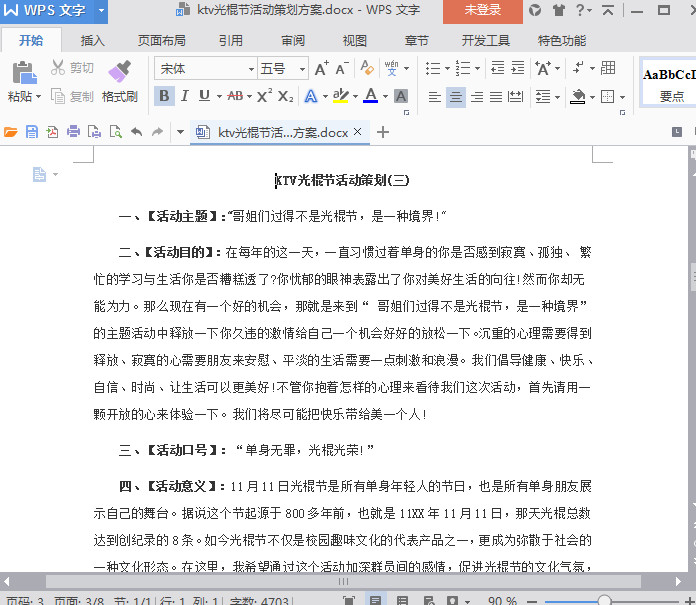Expand the borders dropdown arrow

coord(622,97)
